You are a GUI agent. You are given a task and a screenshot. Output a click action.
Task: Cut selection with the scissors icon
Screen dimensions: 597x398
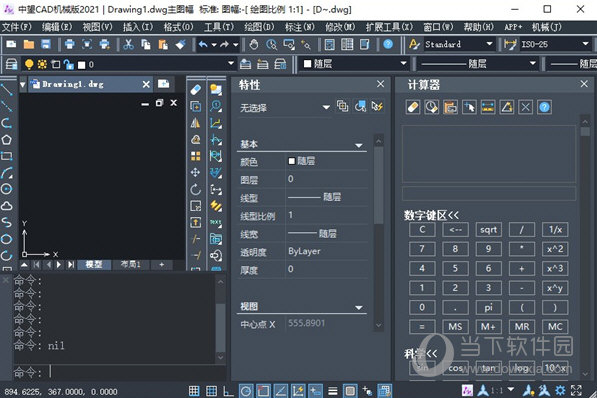coord(128,44)
